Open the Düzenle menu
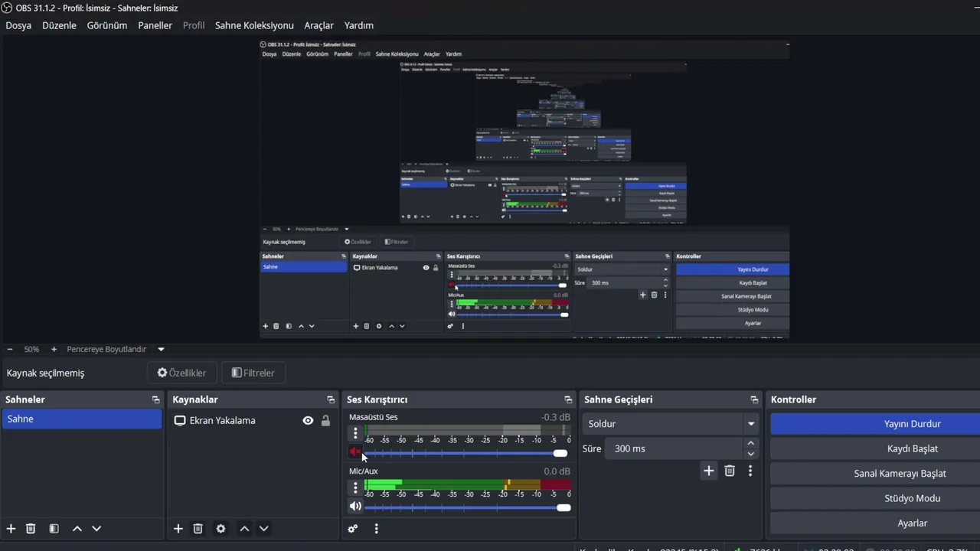This screenshot has width=980, height=551. tap(59, 25)
